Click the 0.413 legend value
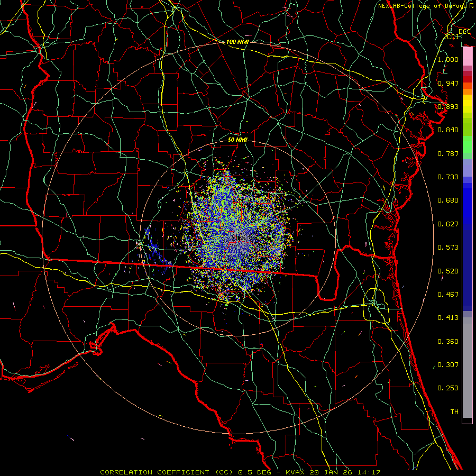Image resolution: width=476 pixels, height=476 pixels. click(x=448, y=318)
